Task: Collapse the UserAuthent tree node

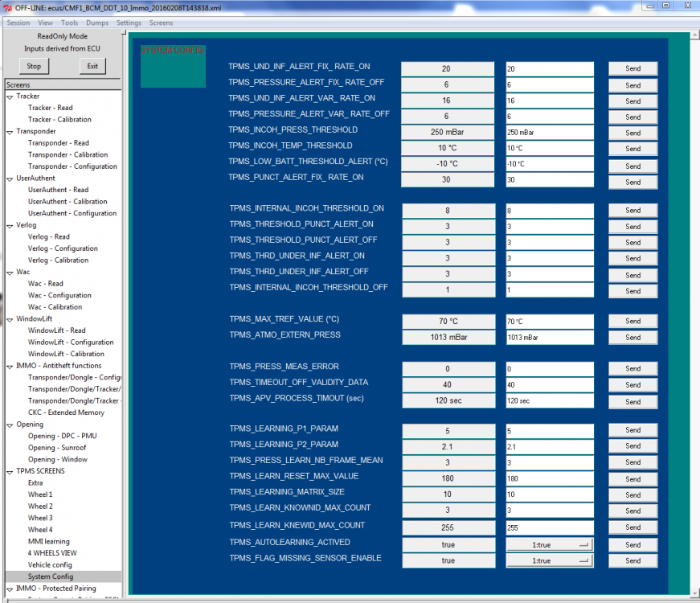Action: tap(10, 178)
